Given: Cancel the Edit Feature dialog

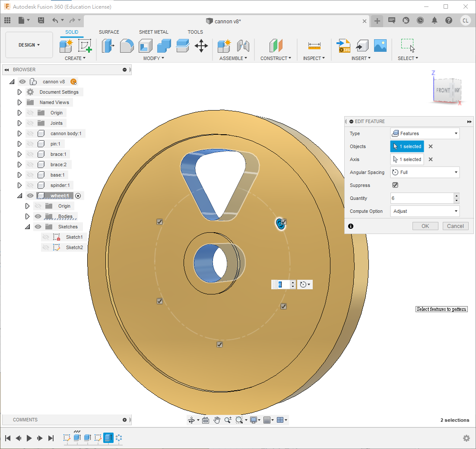Looking at the screenshot, I should coord(455,226).
